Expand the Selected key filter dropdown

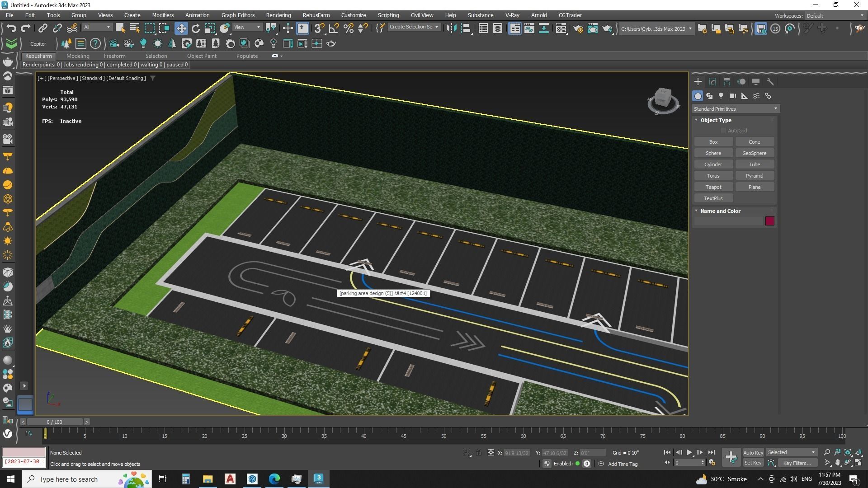tap(791, 452)
